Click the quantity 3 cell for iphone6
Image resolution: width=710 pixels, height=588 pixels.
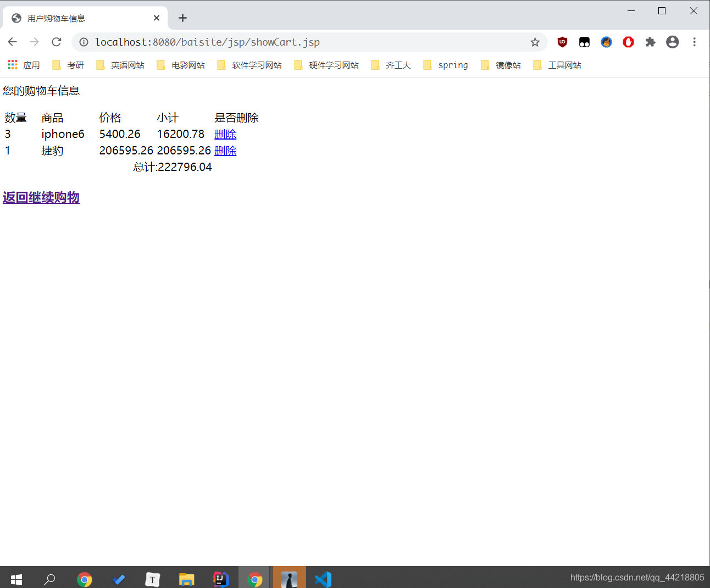(x=8, y=134)
